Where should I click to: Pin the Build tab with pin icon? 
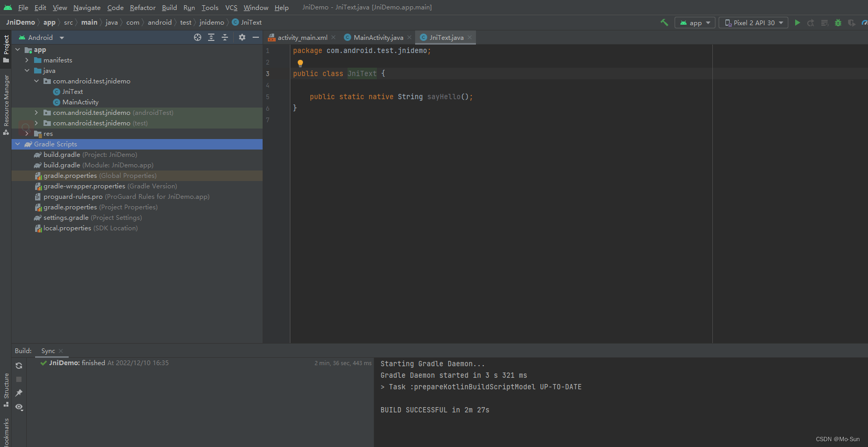pos(19,393)
